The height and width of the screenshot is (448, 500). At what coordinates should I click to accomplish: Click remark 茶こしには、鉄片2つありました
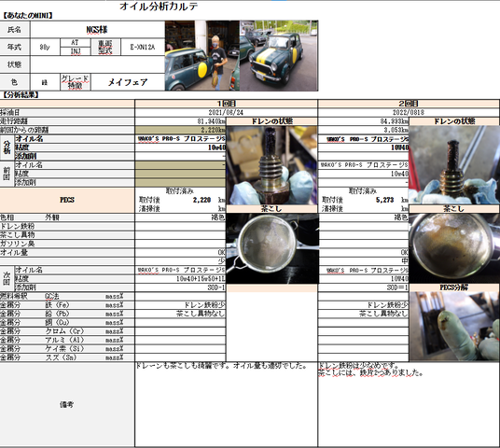pos(370,372)
